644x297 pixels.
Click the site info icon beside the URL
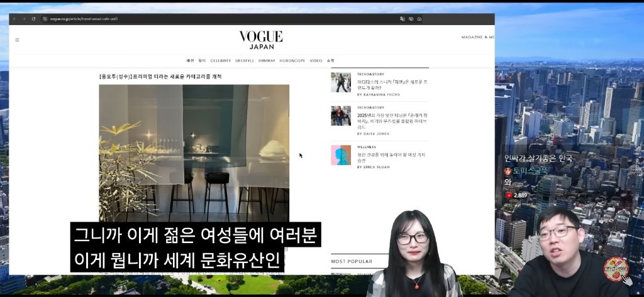[x=45, y=19]
